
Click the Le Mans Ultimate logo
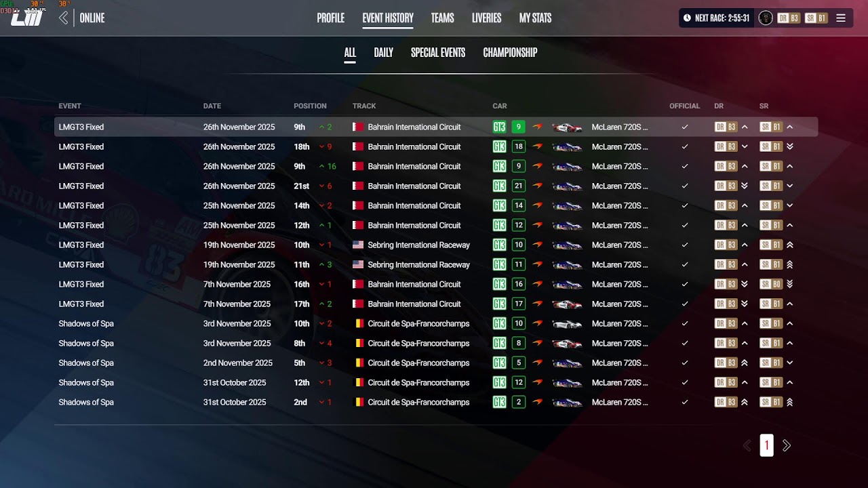27,18
